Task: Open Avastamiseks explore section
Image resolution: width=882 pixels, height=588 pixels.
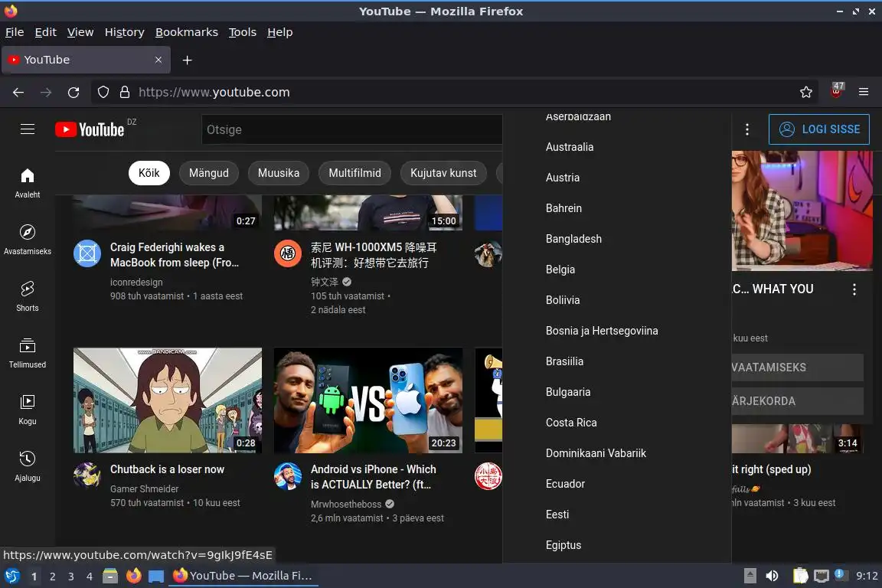Action: pos(28,240)
